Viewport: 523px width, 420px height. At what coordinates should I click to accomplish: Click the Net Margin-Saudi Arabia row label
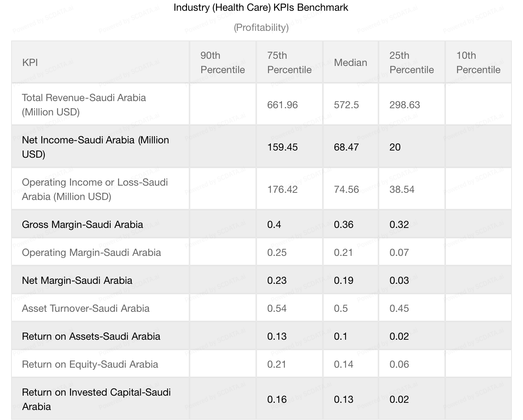[77, 280]
